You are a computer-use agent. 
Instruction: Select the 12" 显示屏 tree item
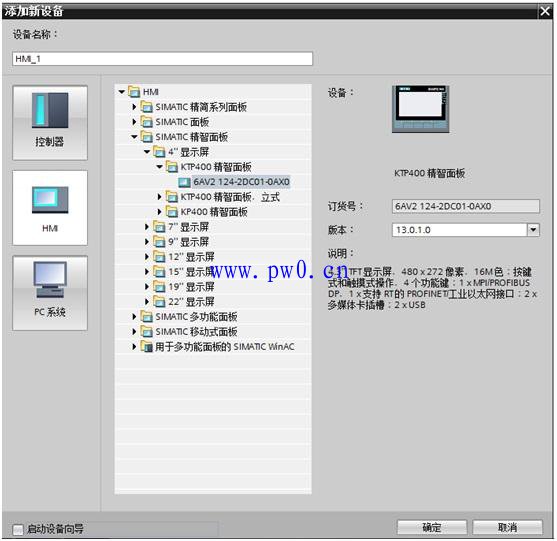click(191, 257)
